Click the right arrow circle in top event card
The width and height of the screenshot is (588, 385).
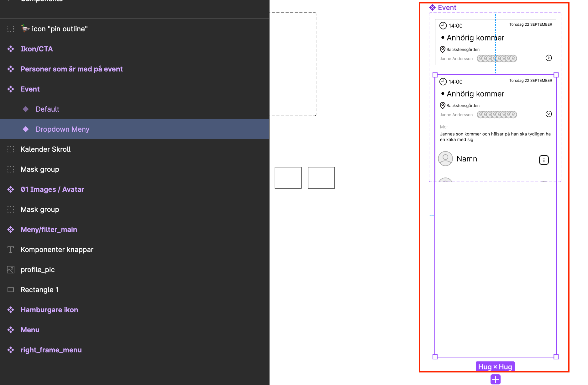[x=549, y=58]
